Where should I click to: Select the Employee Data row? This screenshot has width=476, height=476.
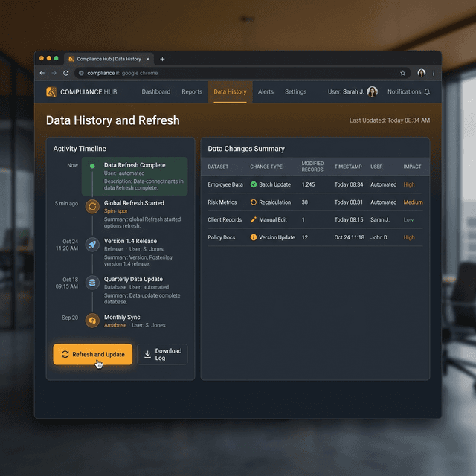(225, 184)
